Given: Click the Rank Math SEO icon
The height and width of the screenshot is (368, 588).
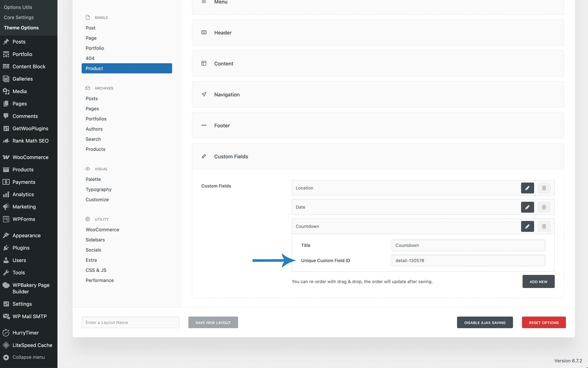Looking at the screenshot, I should (6, 141).
